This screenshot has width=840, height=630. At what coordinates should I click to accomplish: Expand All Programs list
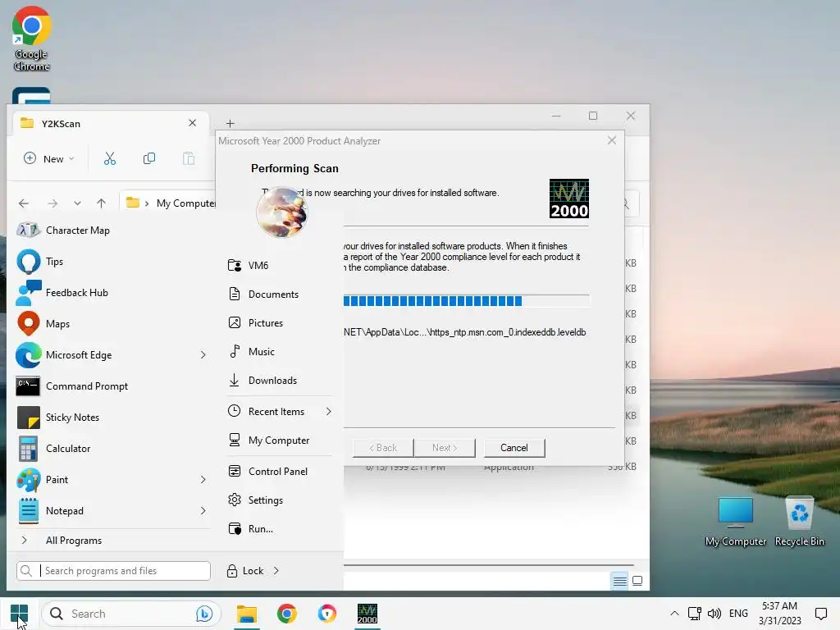click(73, 540)
